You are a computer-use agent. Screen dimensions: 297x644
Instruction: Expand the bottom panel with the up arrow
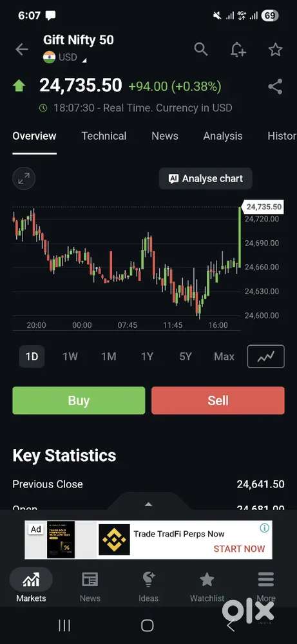point(148,504)
